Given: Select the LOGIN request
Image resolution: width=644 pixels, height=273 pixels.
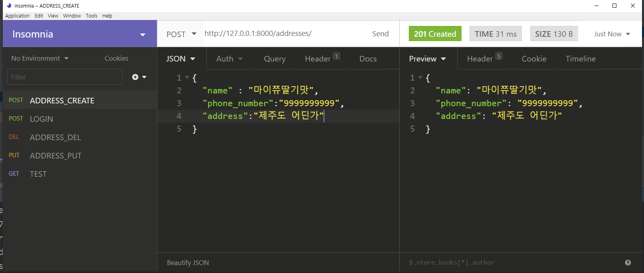Looking at the screenshot, I should tap(80, 119).
